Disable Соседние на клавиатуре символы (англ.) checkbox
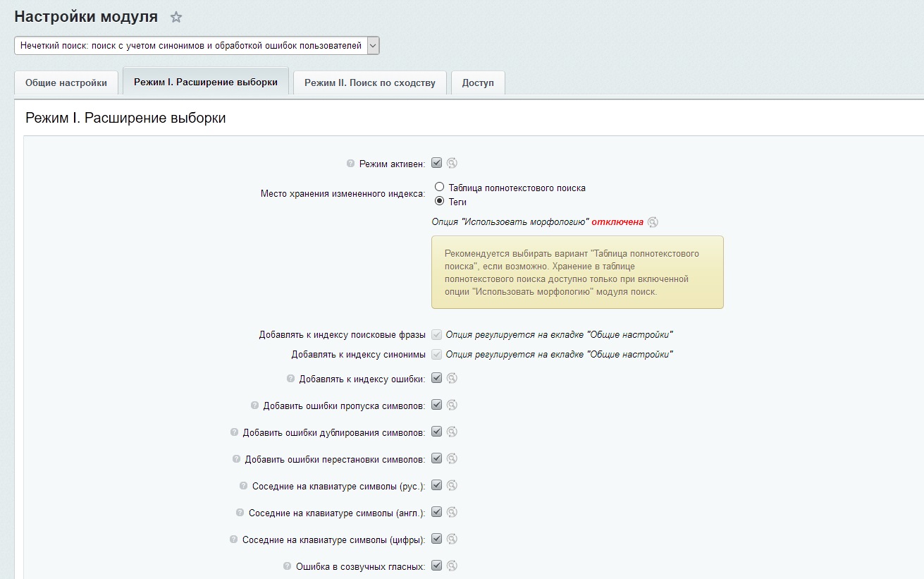The width and height of the screenshot is (924, 579). [436, 512]
